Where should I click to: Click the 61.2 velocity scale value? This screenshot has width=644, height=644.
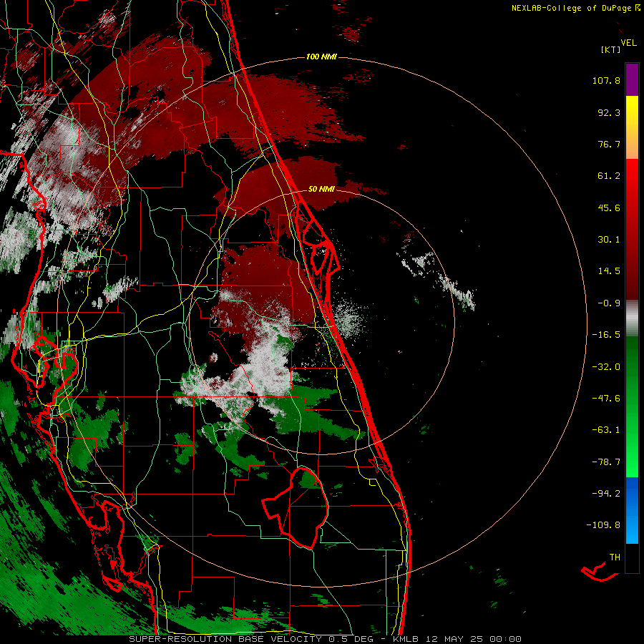pyautogui.click(x=609, y=176)
